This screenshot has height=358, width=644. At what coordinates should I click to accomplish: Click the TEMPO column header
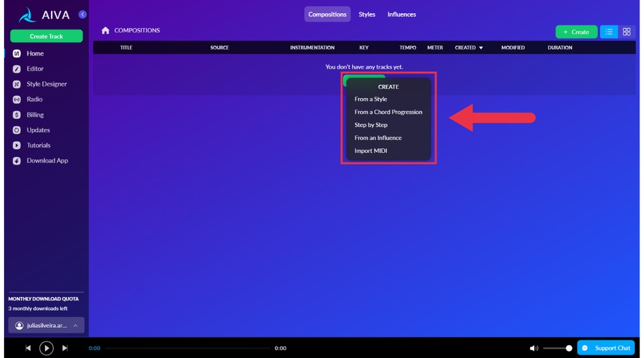408,48
